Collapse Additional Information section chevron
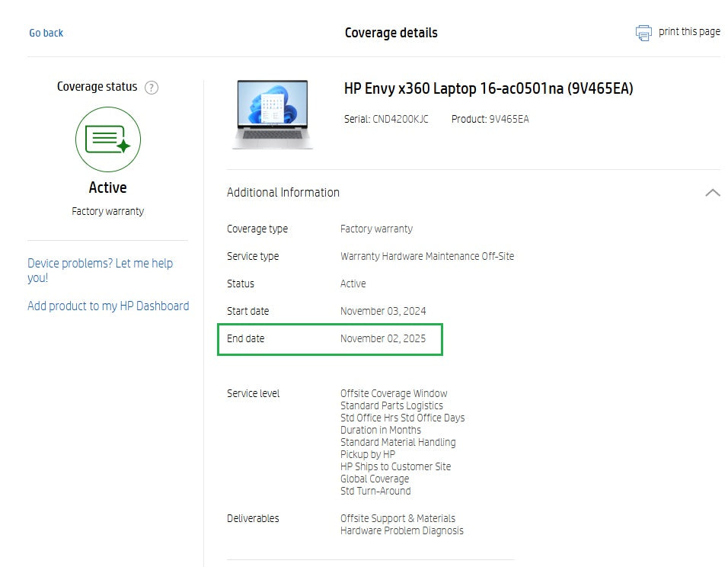The height and width of the screenshot is (567, 728). (x=712, y=192)
